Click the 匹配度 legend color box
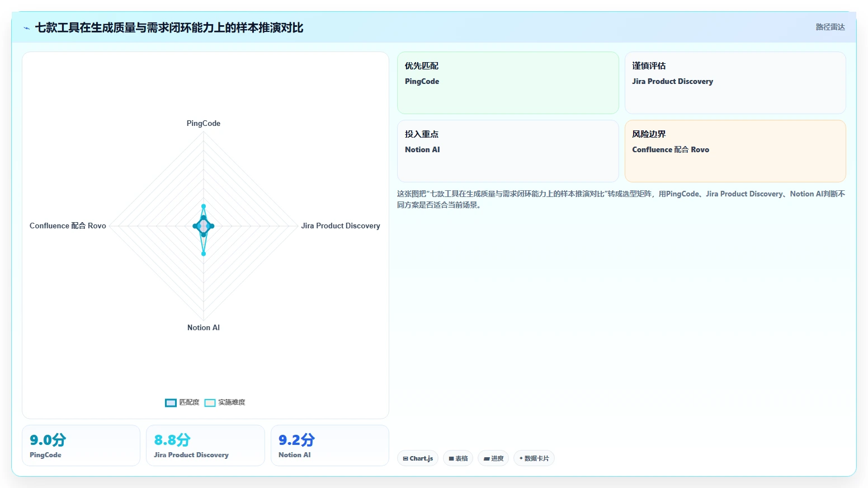Screen dimensions: 868x488 [x=171, y=403]
